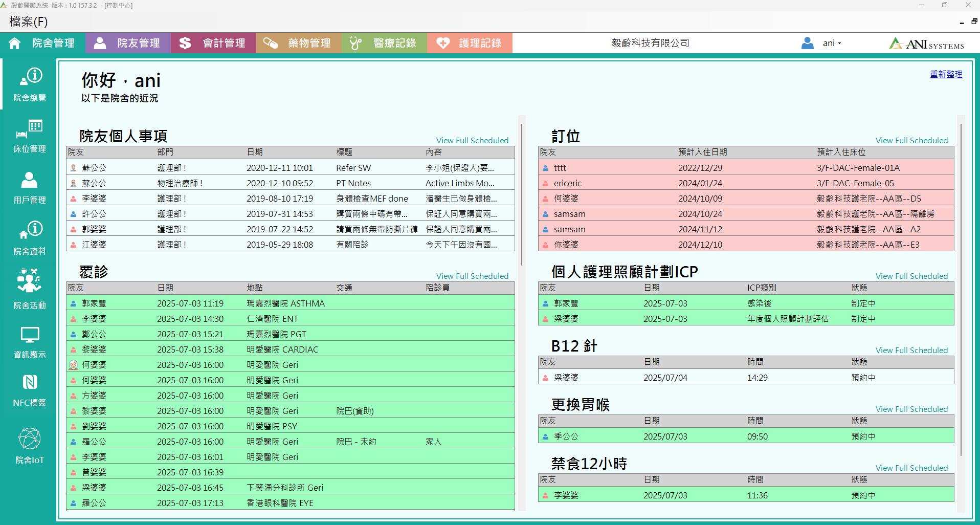The width and height of the screenshot is (980, 525).
Task: Switch to the 院友管理 tab
Action: (x=128, y=43)
